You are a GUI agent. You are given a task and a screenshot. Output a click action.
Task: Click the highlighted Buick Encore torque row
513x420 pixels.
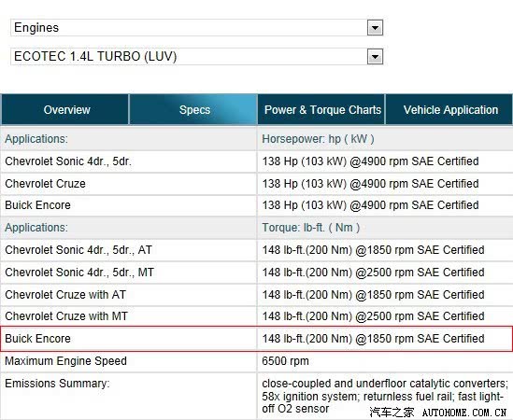point(256,339)
